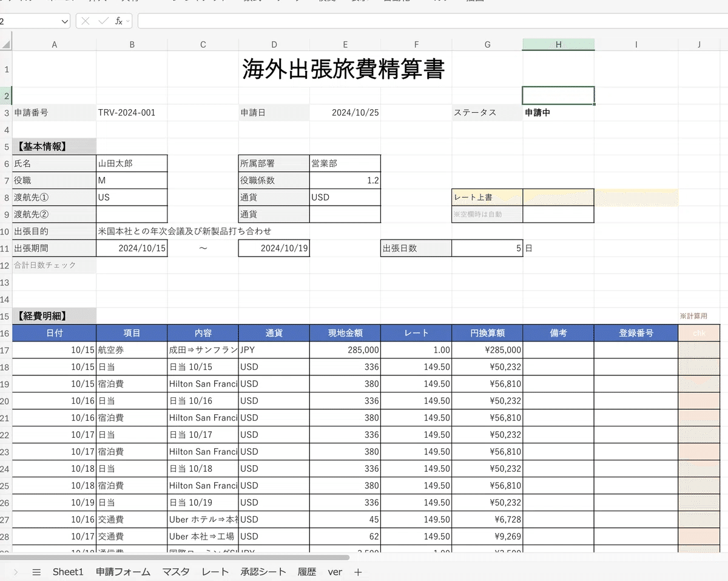Click the レート上書 yellow input cell
The width and height of the screenshot is (728, 581).
click(x=558, y=197)
